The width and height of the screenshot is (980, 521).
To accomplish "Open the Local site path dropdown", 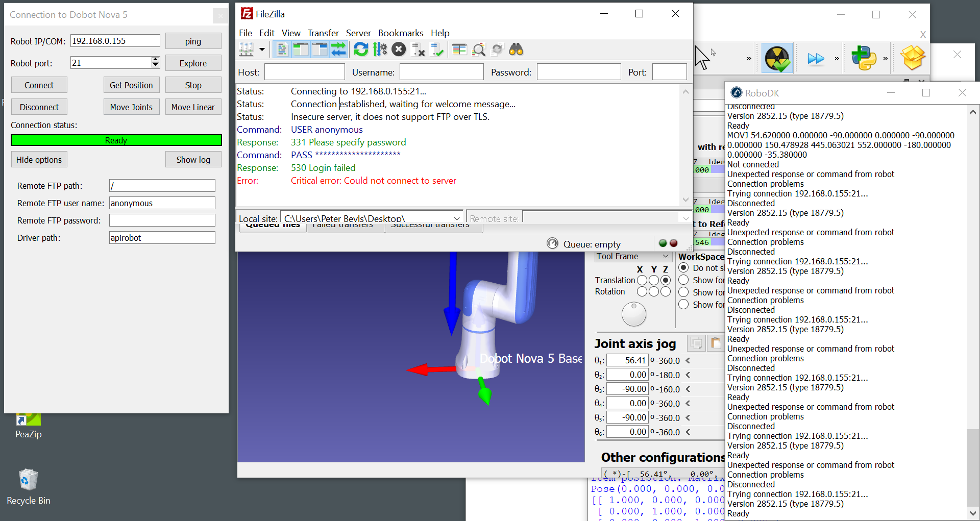I will pos(457,218).
